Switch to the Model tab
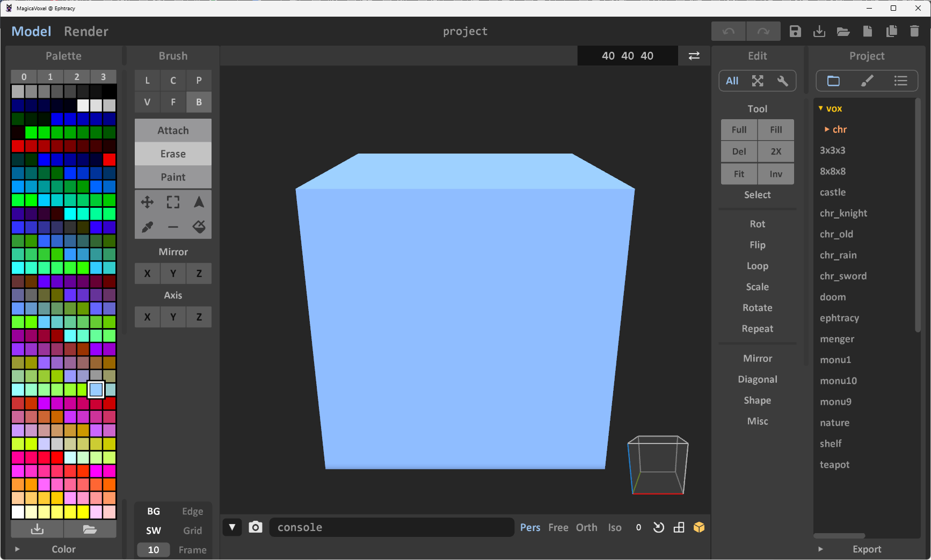Viewport: 931px width, 560px height. point(31,32)
